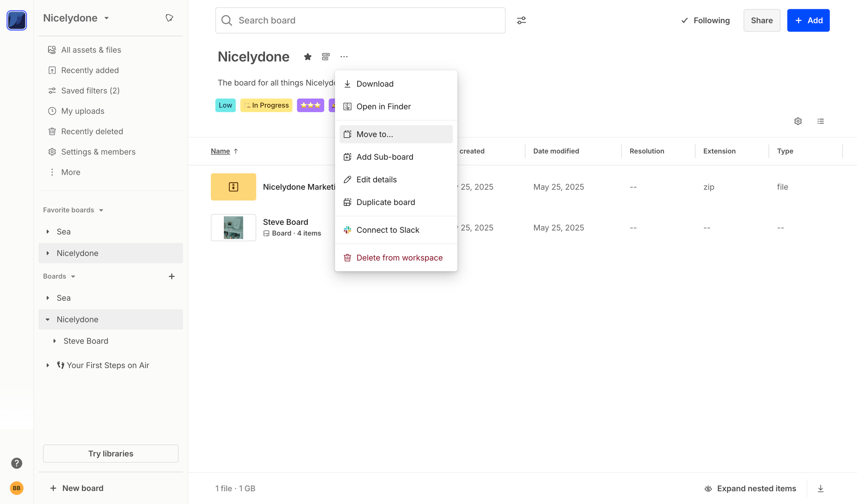857x504 pixels.
Task: Expand the Steve Board tree item
Action: click(55, 341)
